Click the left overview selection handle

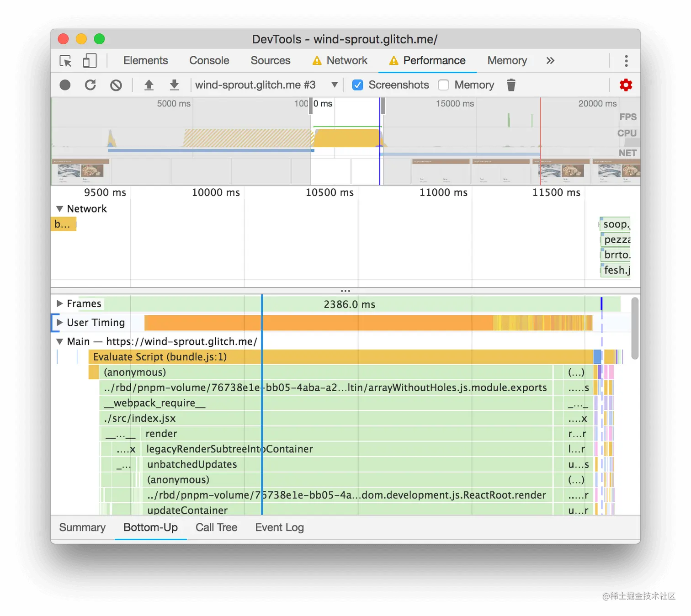coord(311,106)
